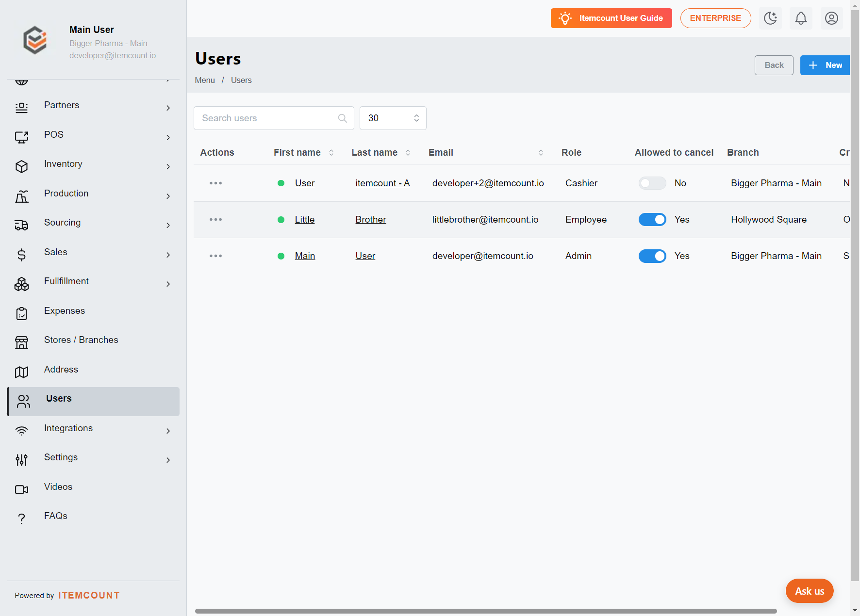The image size is (860, 616).
Task: Click the Partners list icon
Action: pos(22,108)
